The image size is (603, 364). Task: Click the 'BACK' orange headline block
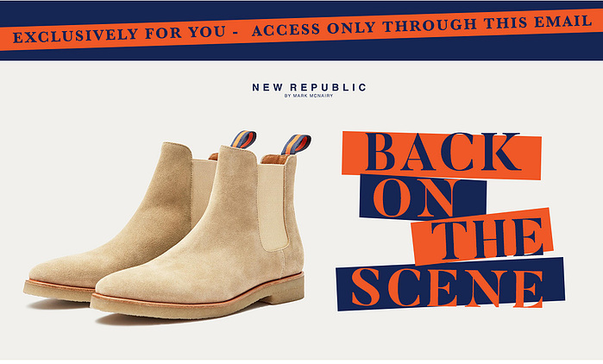442,155
